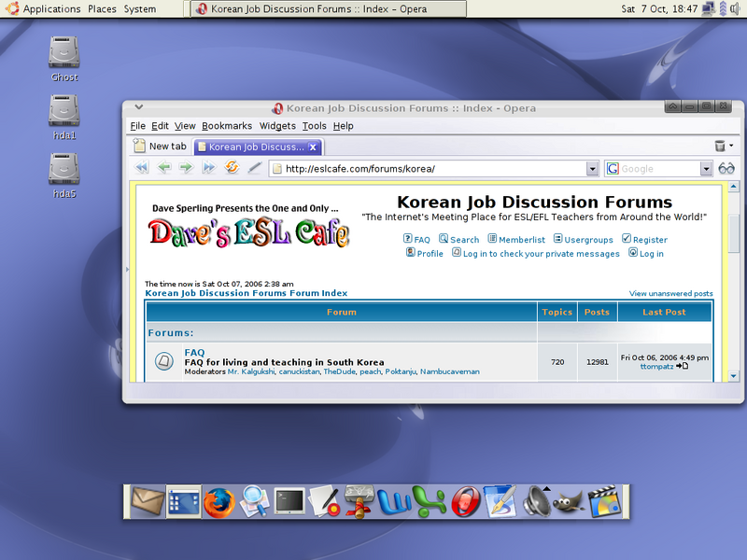The height and width of the screenshot is (560, 747).
Task: Click the Google search field
Action: click(x=660, y=169)
